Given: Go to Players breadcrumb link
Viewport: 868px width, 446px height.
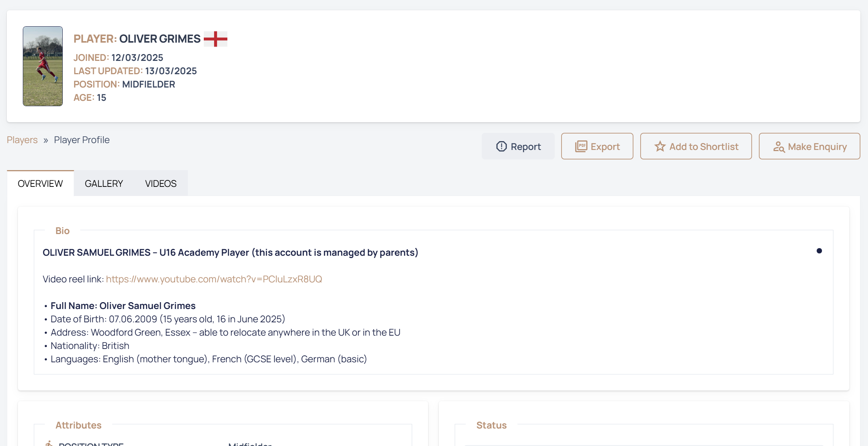Looking at the screenshot, I should click(x=22, y=140).
